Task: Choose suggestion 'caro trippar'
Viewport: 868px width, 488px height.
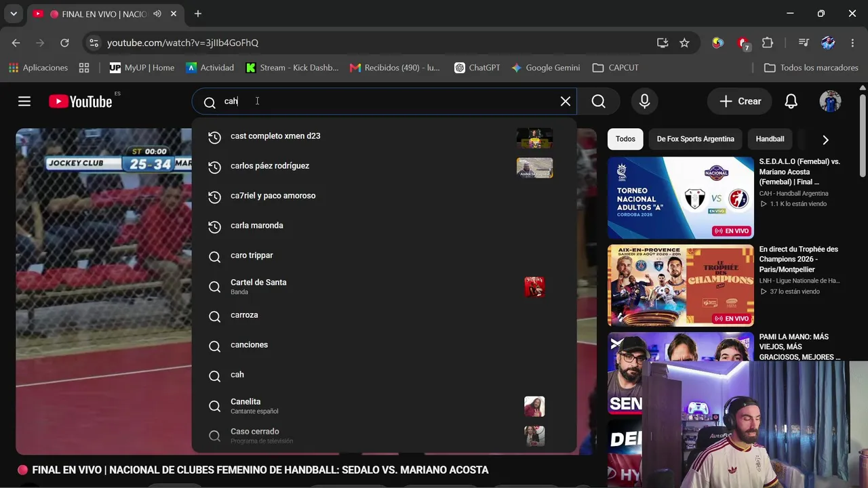Action: 384,256
